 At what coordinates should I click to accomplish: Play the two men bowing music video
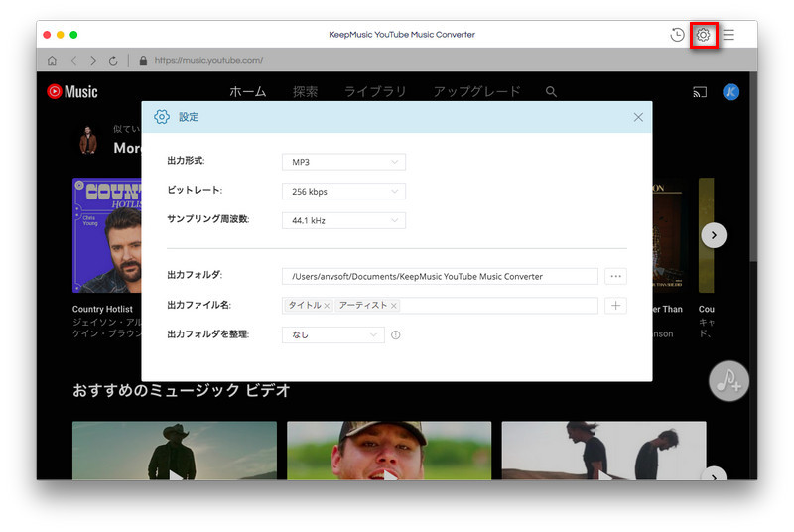point(603,451)
